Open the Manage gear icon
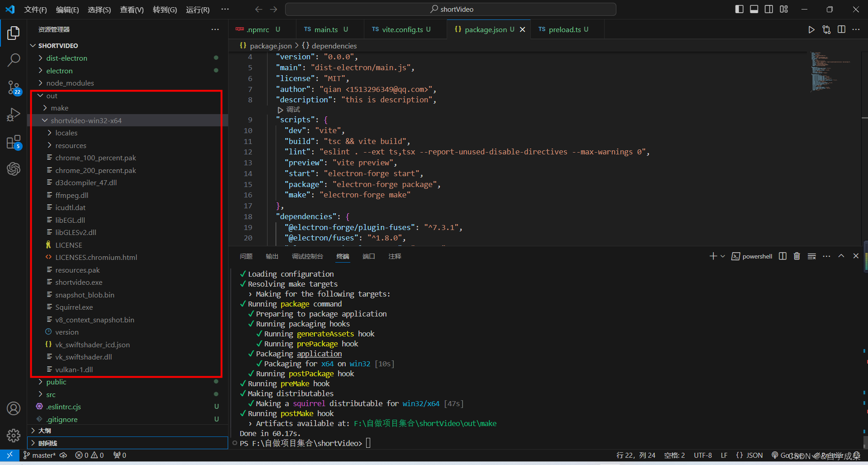This screenshot has width=868, height=465. [x=14, y=436]
